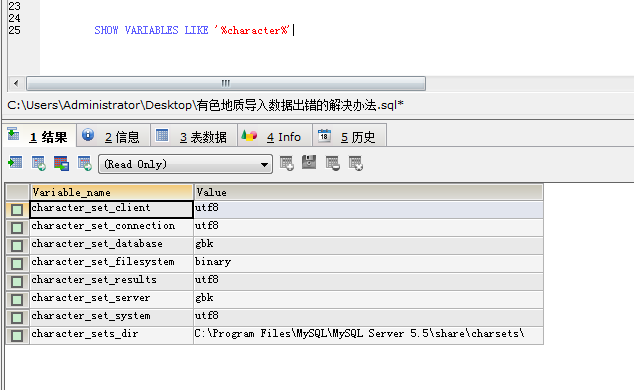Switch to the 5 历史 tab

[350, 136]
